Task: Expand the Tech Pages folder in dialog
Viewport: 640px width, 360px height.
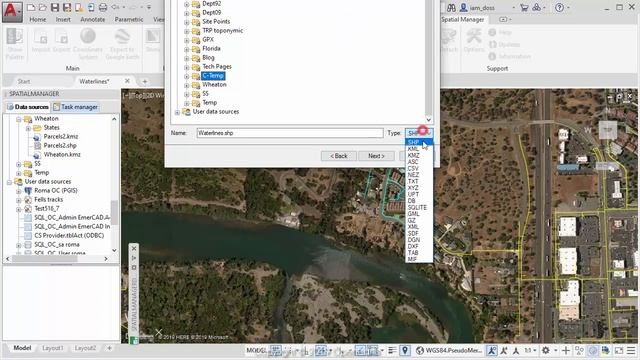Action: point(187,67)
